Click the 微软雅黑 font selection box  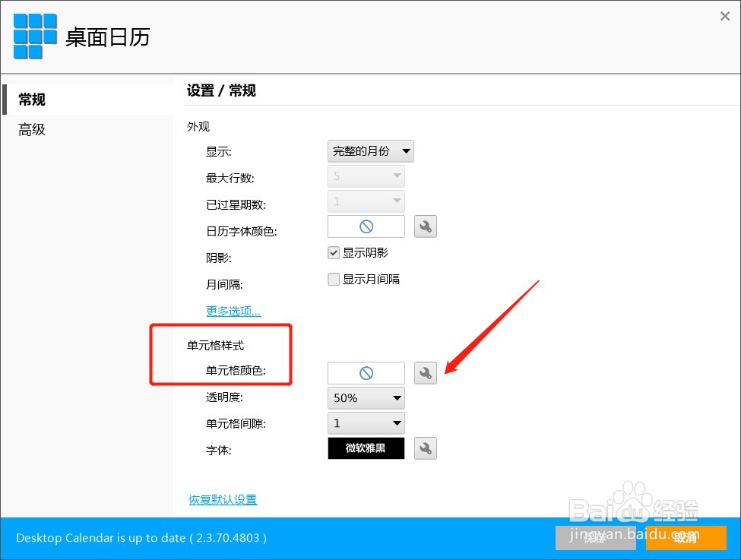point(366,448)
